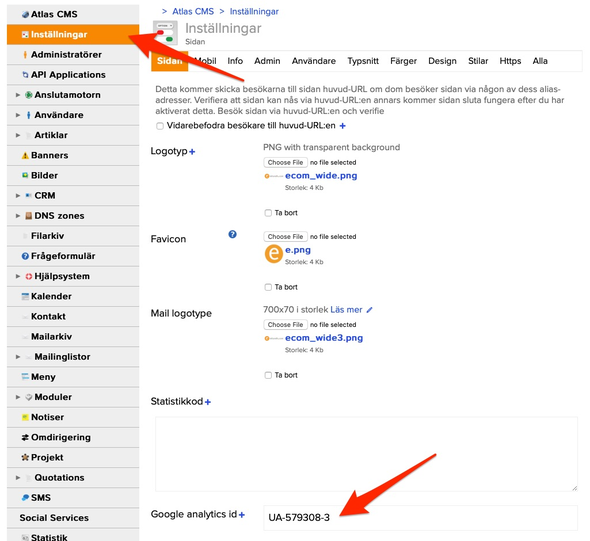Tick Ta bort checkbox under Logotyp

point(268,213)
